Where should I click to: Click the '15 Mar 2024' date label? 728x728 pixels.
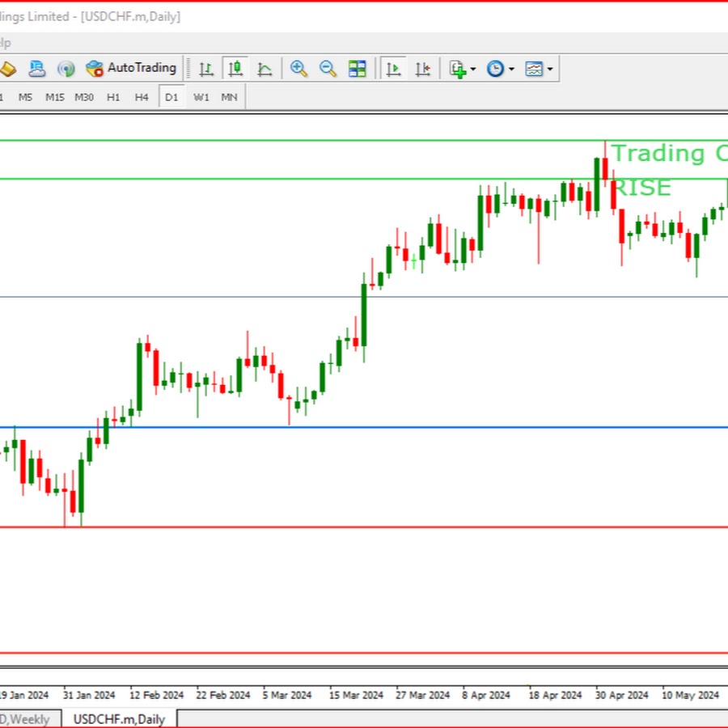tap(356, 695)
